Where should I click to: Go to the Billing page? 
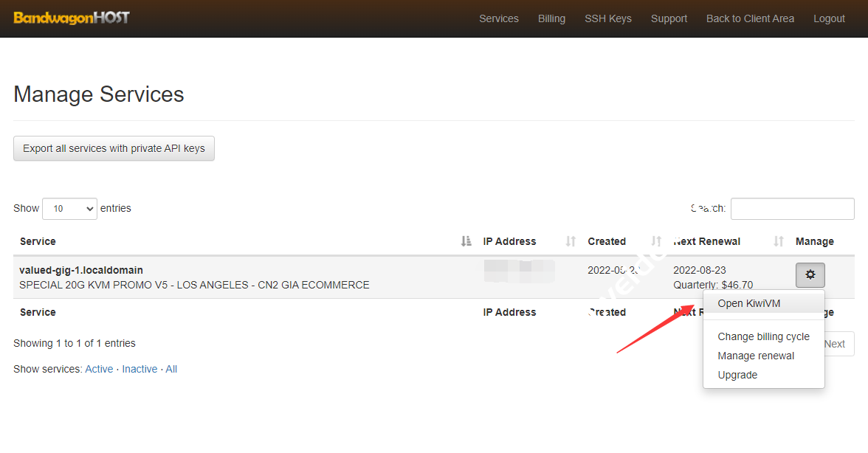pos(551,18)
